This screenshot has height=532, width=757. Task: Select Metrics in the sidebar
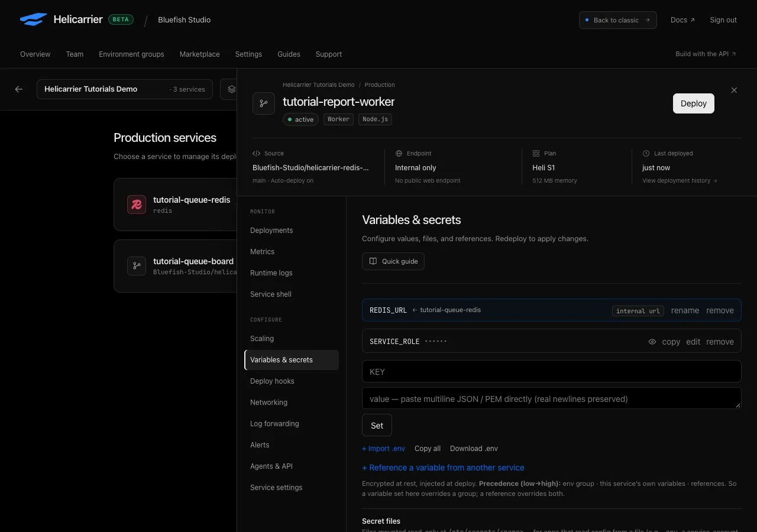(292, 252)
